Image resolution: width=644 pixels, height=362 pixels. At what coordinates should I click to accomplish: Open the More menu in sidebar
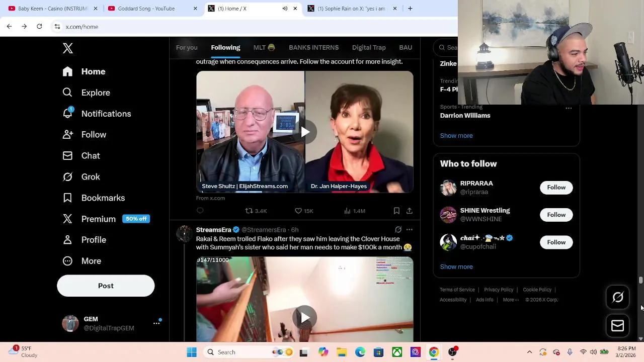point(82,261)
